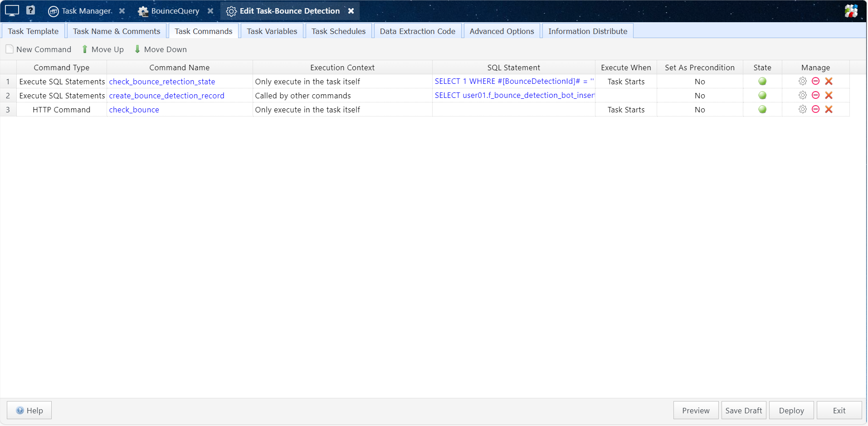Click the Called by other commands cell

[x=342, y=96]
